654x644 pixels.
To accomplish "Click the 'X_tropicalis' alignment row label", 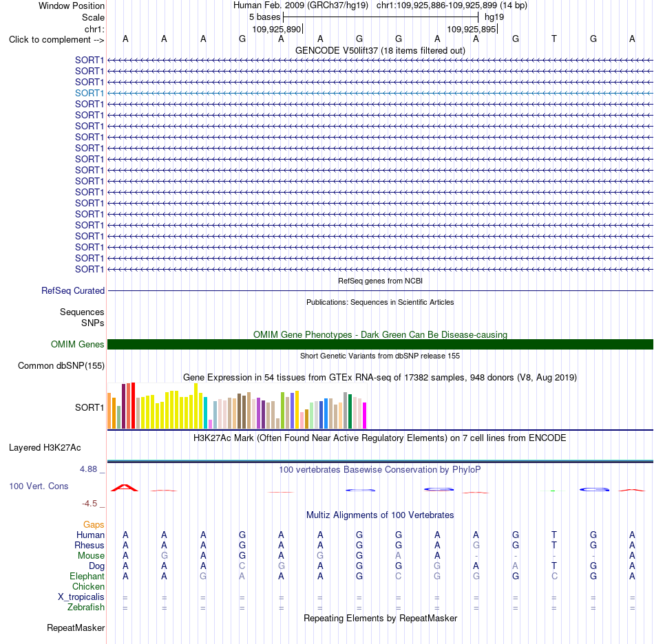I will tap(81, 597).
